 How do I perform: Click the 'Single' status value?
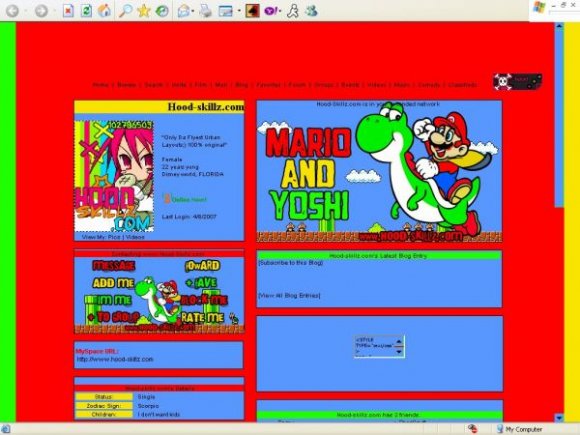[146, 397]
